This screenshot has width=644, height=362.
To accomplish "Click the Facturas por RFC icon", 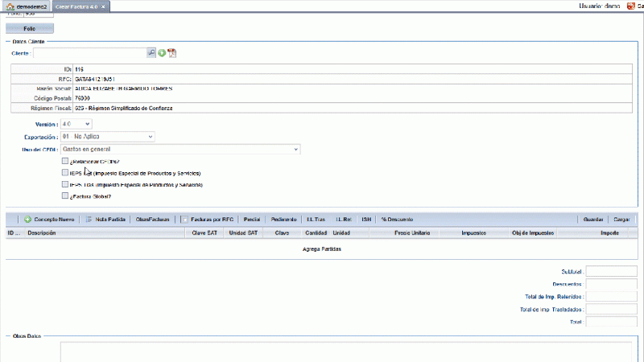I will tap(184, 220).
